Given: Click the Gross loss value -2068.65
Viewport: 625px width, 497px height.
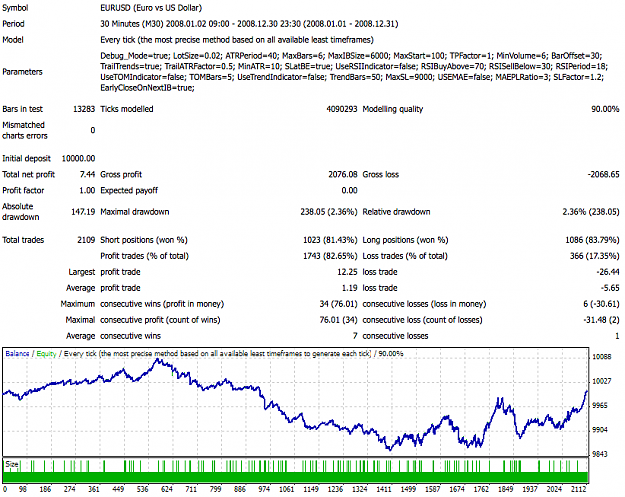Looking at the screenshot, I should 603,174.
